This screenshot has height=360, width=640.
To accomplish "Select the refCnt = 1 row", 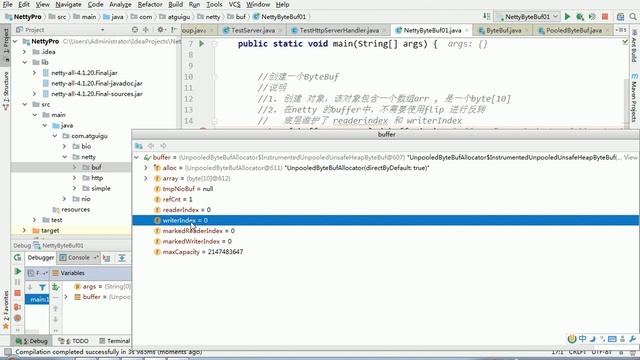I will pos(385,199).
